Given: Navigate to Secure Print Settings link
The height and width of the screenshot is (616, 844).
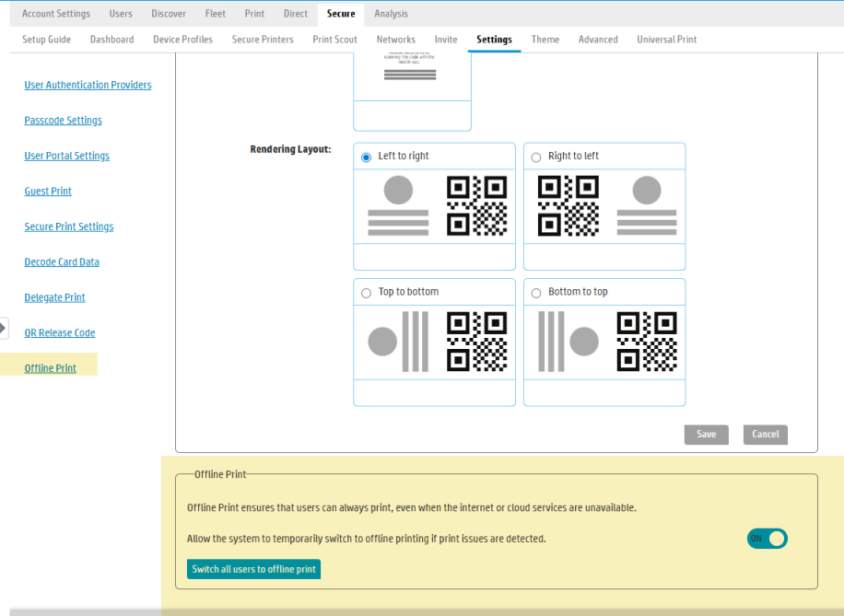Looking at the screenshot, I should [69, 227].
